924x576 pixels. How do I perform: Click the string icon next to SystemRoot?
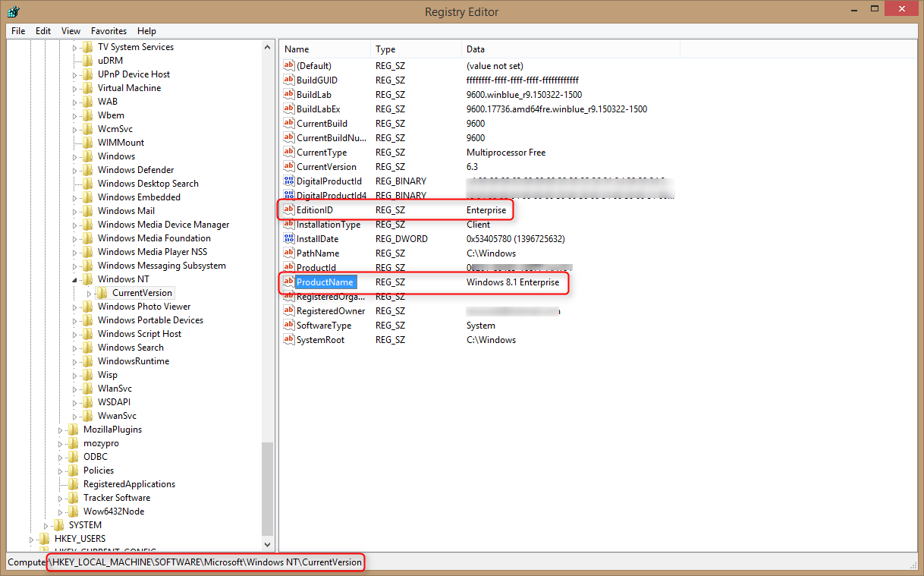pos(288,339)
